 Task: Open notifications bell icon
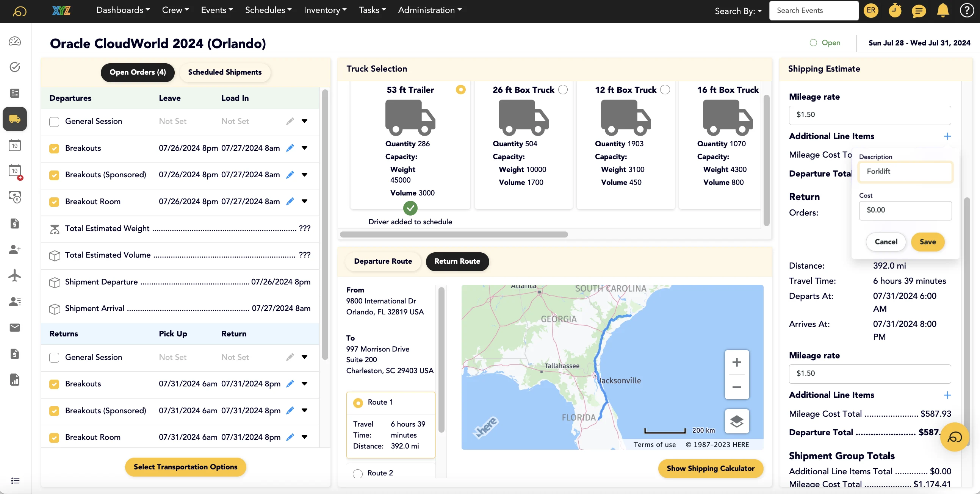click(942, 11)
